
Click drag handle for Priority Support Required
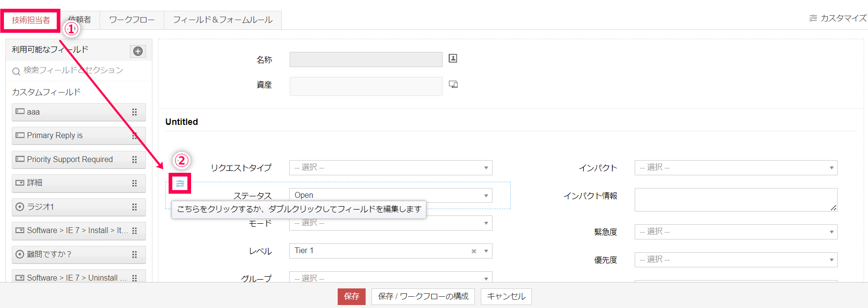click(134, 160)
